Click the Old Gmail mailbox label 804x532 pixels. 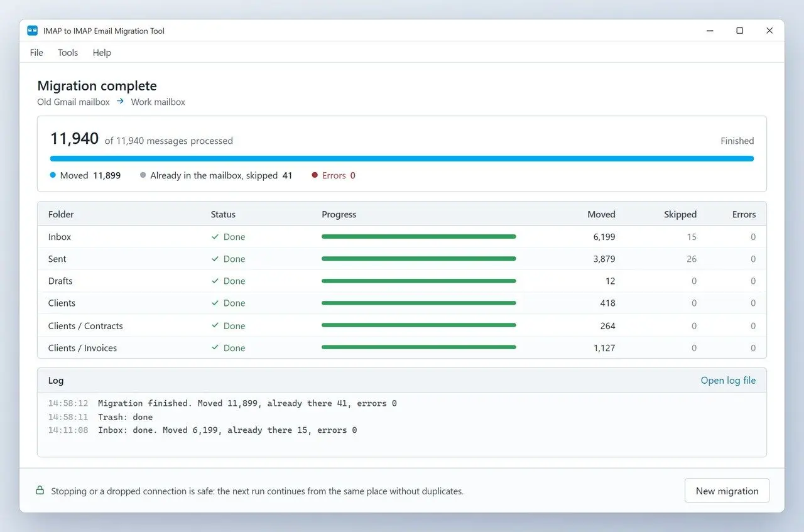tap(73, 102)
